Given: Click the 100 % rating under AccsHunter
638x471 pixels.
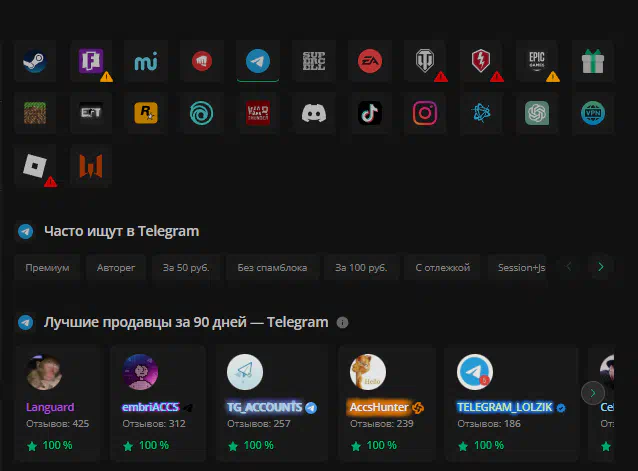Looking at the screenshot, I should click(381, 446).
